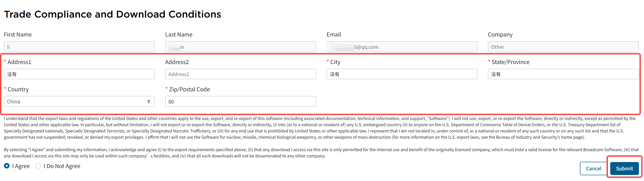Select the I Agree radio button

(7, 166)
